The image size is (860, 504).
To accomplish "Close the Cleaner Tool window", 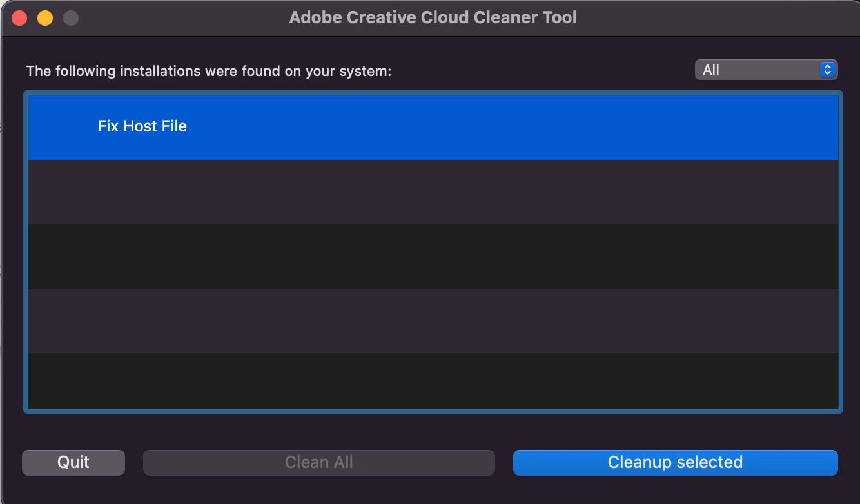I will (x=20, y=18).
